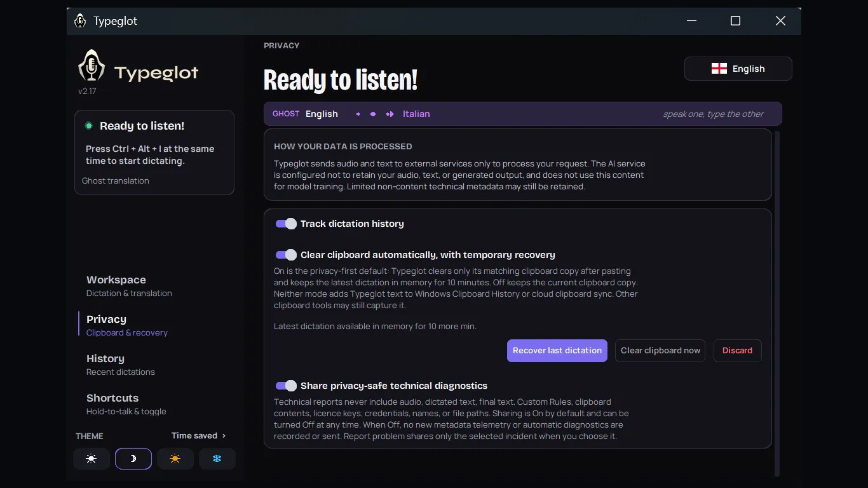The width and height of the screenshot is (868, 488).
Task: Click the red Discard button
Action: pos(738,351)
